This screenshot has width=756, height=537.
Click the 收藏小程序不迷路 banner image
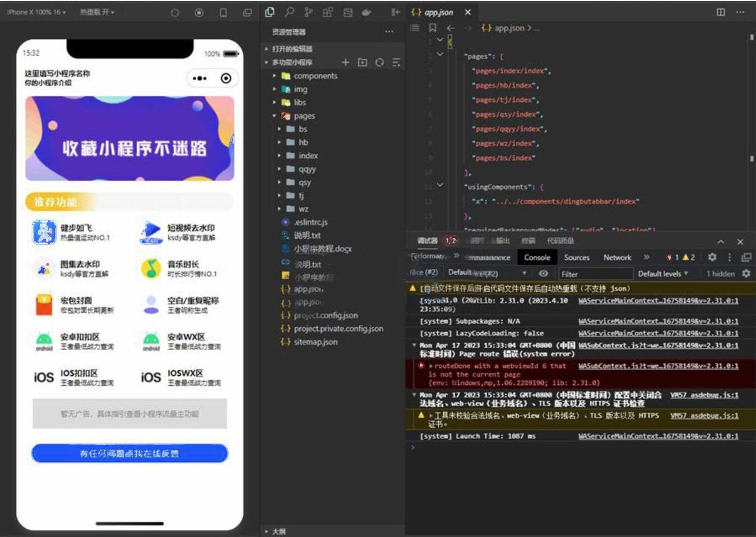click(x=129, y=138)
